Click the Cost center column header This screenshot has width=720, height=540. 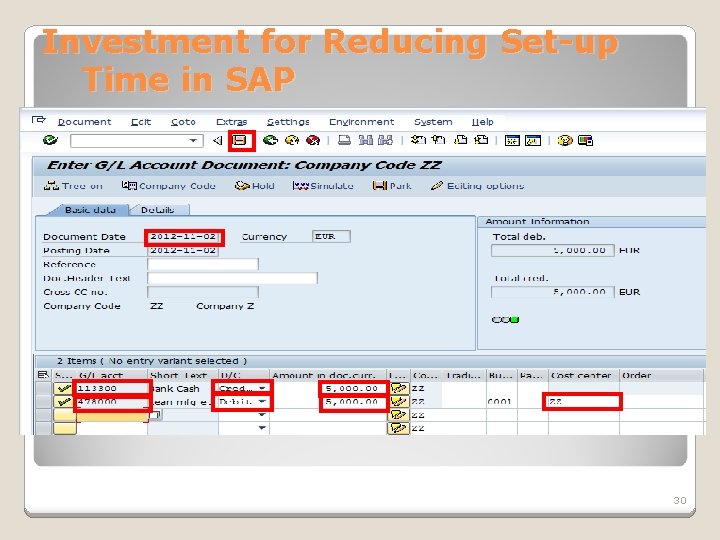click(x=583, y=375)
